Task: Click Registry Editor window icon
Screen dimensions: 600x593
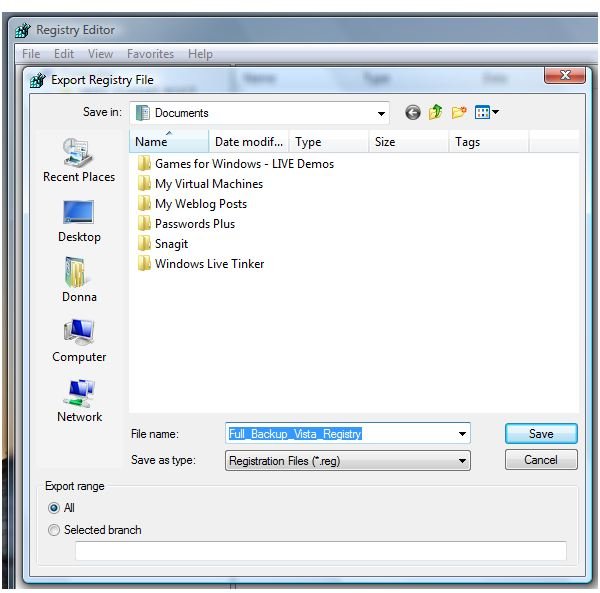Action: [x=23, y=30]
